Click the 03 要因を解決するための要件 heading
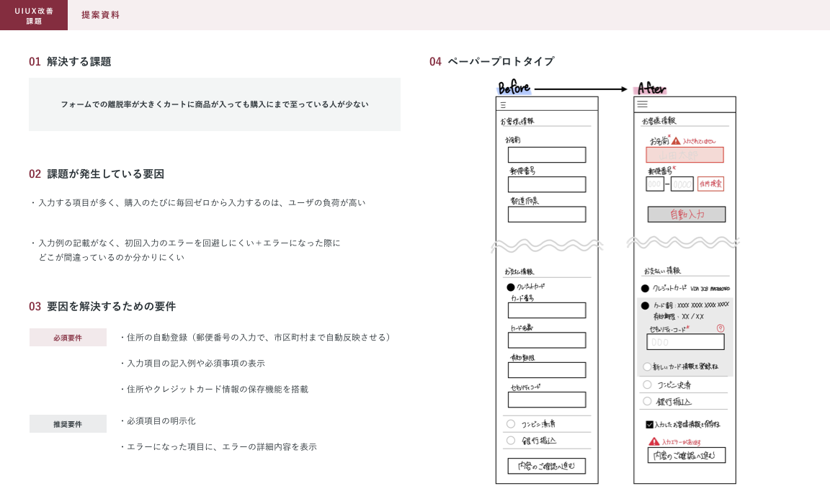 pyautogui.click(x=102, y=306)
